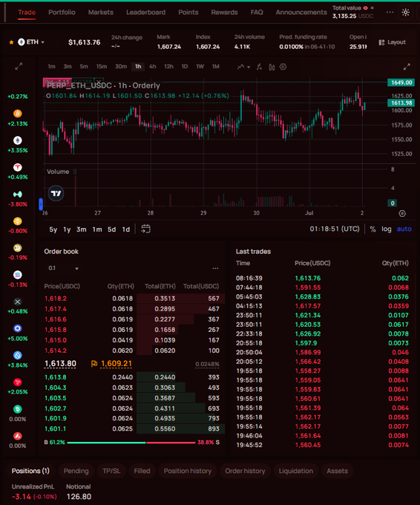Toggle percent scale on chart
Image resolution: width=420 pixels, height=505 pixels.
click(373, 229)
